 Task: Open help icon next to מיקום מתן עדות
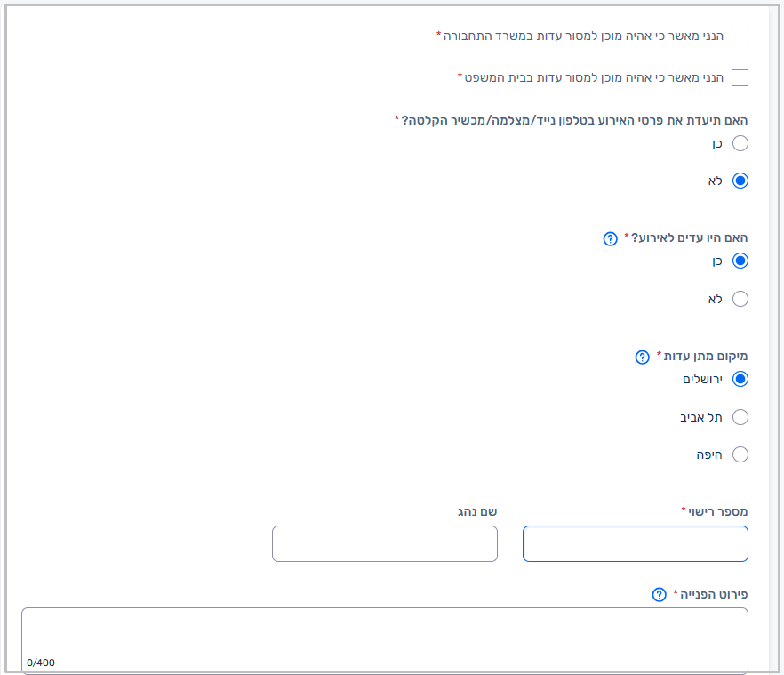click(x=642, y=357)
